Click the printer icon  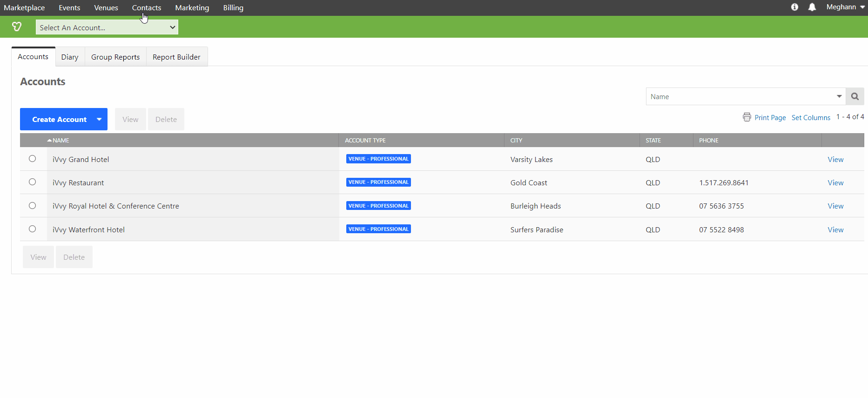[x=747, y=117]
